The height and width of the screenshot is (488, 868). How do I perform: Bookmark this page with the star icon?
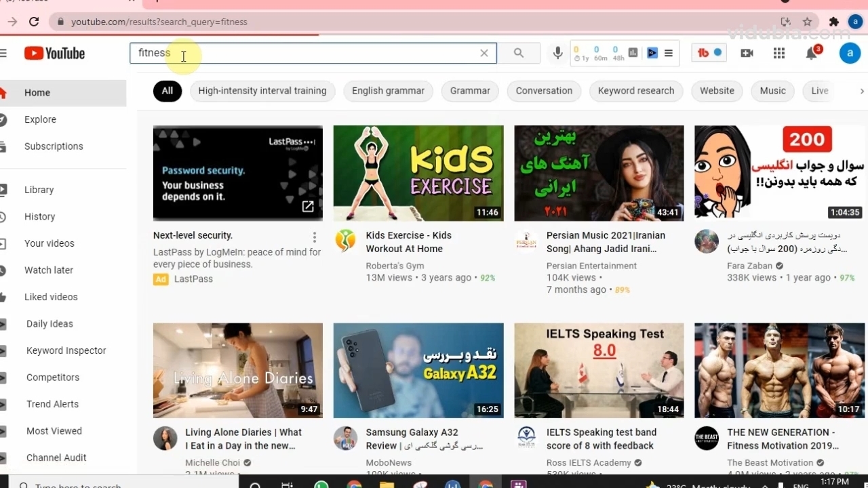807,22
